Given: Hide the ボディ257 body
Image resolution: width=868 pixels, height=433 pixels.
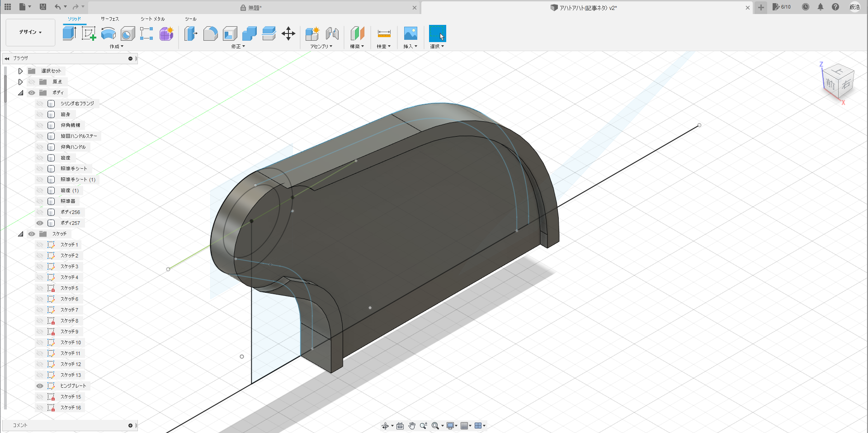Looking at the screenshot, I should tap(40, 223).
